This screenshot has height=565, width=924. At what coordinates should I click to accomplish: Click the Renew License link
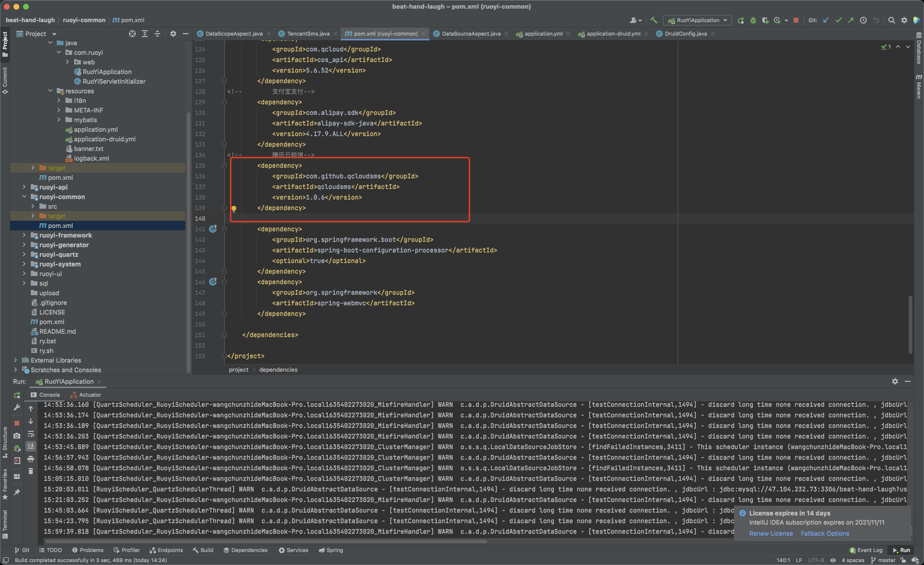tap(770, 533)
